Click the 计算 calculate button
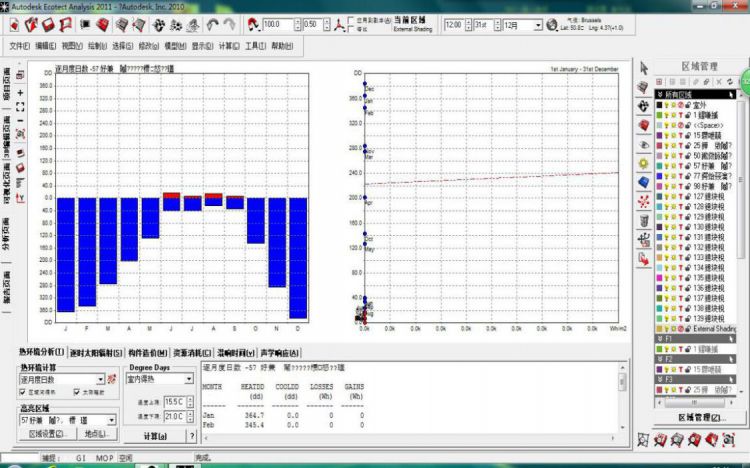Screen dimensions: 750x468 pyautogui.click(x=154, y=435)
